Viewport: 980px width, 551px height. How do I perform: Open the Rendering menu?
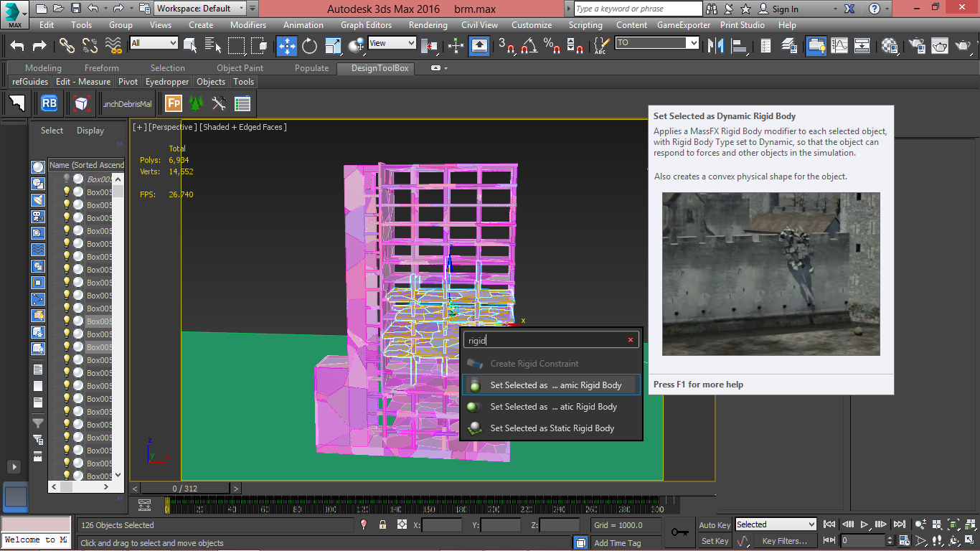pyautogui.click(x=428, y=24)
